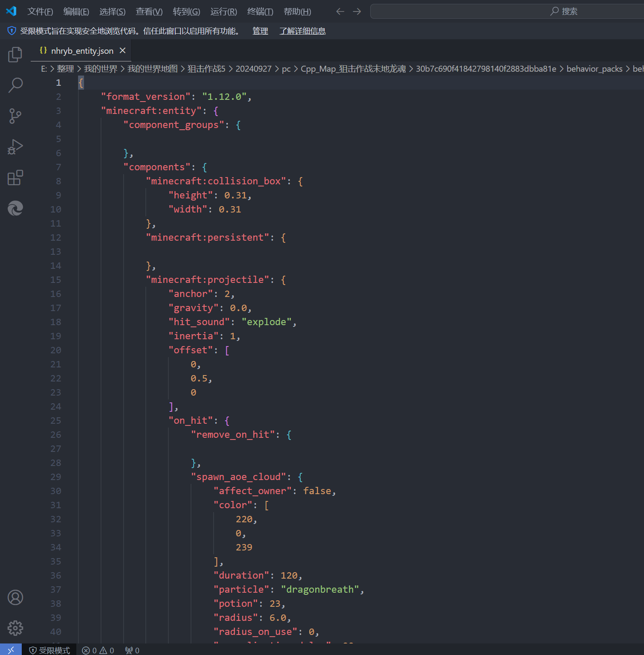Click line number 15 in gutter
Image resolution: width=644 pixels, height=655 pixels.
(x=56, y=279)
